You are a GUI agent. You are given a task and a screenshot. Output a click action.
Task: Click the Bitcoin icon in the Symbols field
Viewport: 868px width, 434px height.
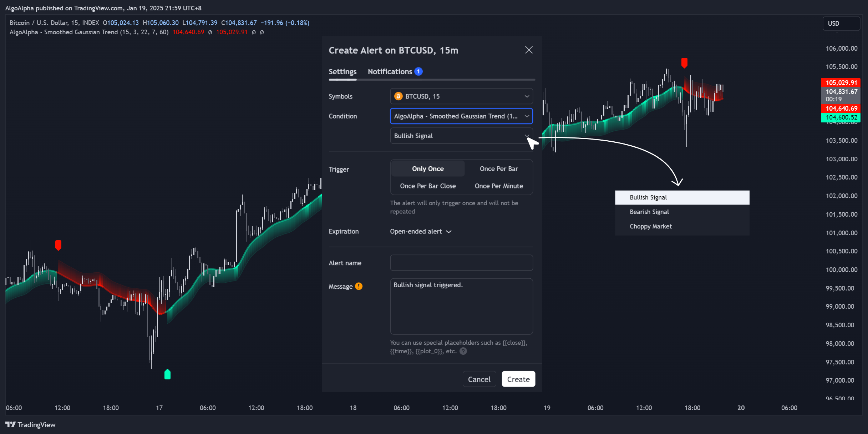tap(399, 96)
